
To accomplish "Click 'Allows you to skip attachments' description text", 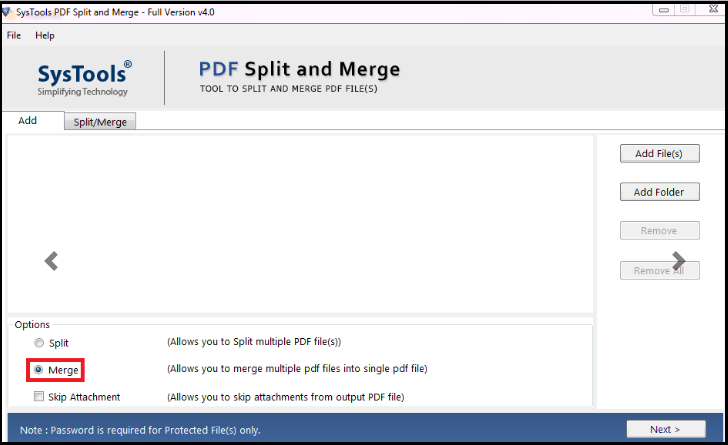I will pos(286,397).
